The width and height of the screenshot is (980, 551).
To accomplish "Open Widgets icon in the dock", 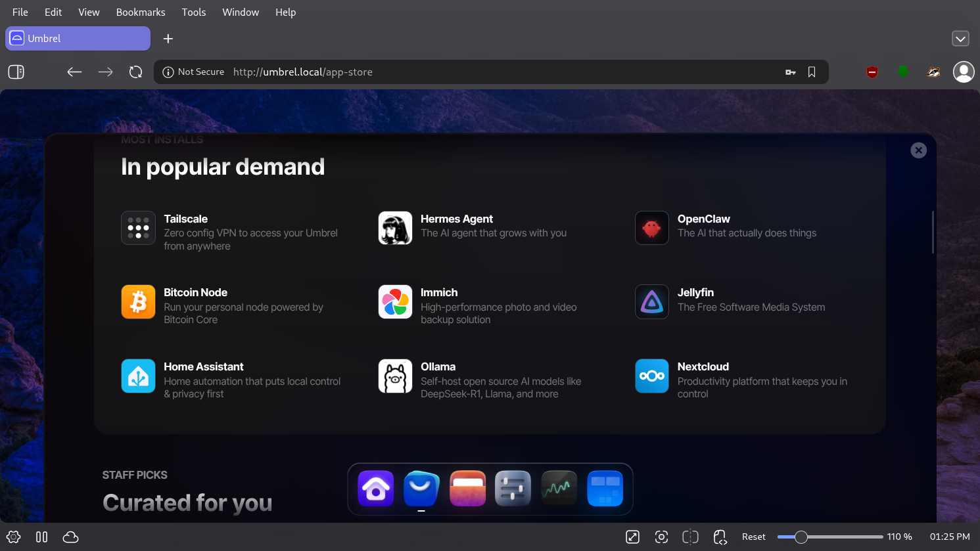I will [605, 489].
